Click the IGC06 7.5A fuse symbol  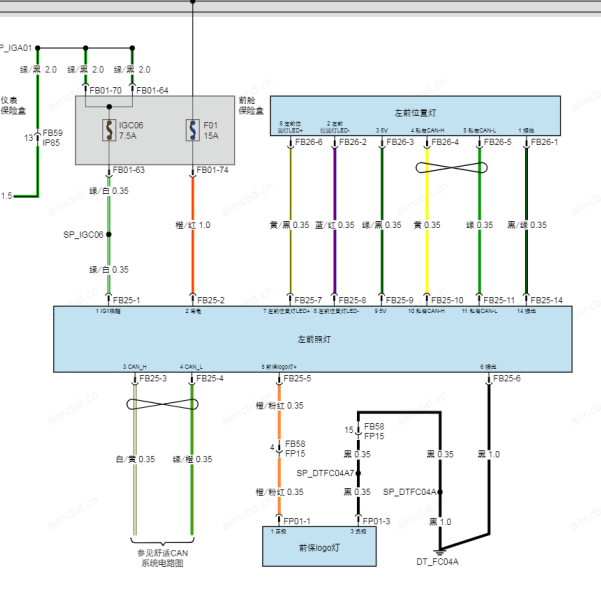pyautogui.click(x=109, y=130)
